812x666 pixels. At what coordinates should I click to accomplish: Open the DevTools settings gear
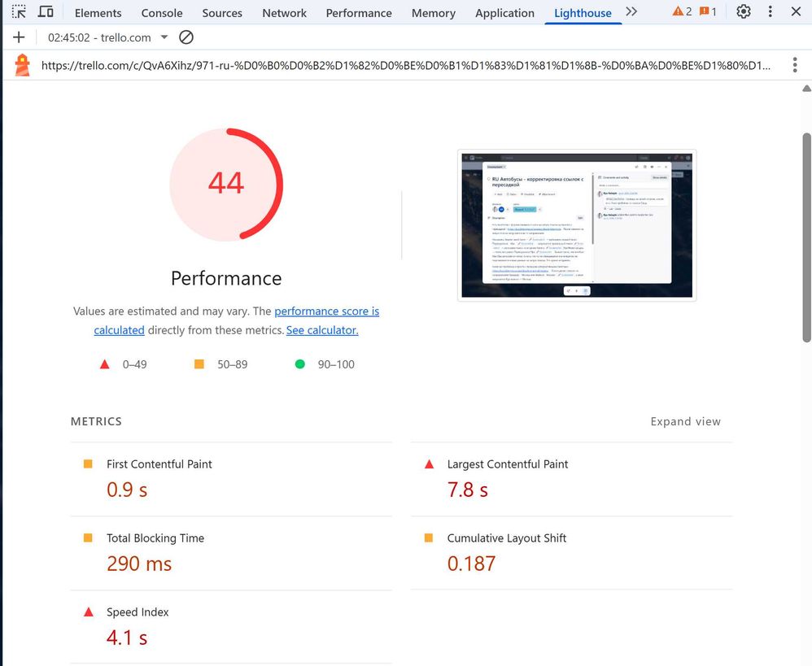(x=743, y=12)
